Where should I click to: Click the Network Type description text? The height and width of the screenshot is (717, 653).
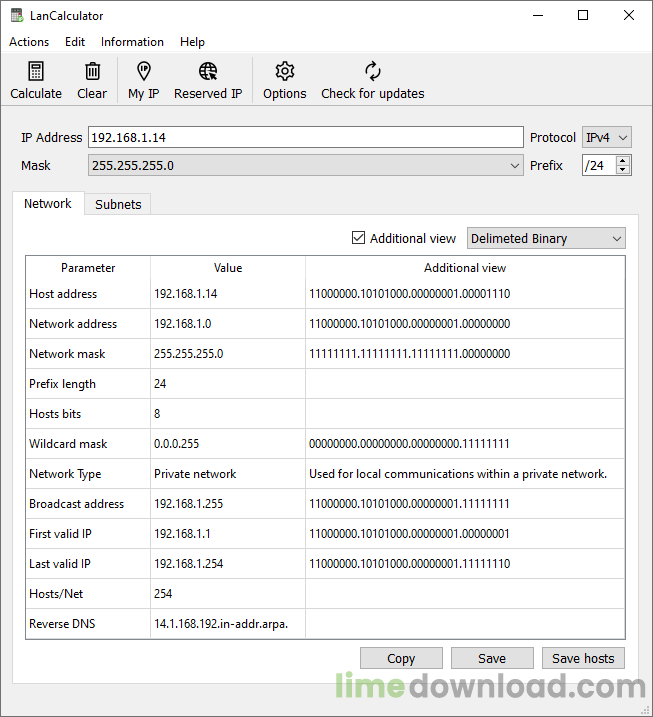click(x=458, y=474)
